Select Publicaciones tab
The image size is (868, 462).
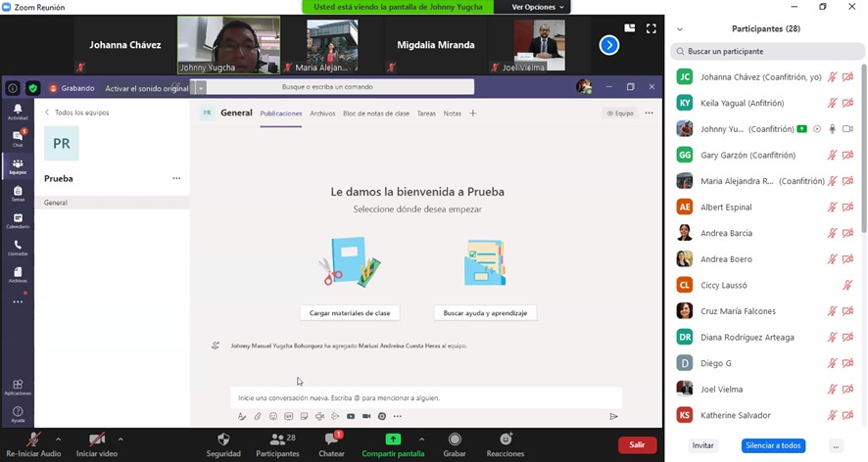pyautogui.click(x=281, y=114)
